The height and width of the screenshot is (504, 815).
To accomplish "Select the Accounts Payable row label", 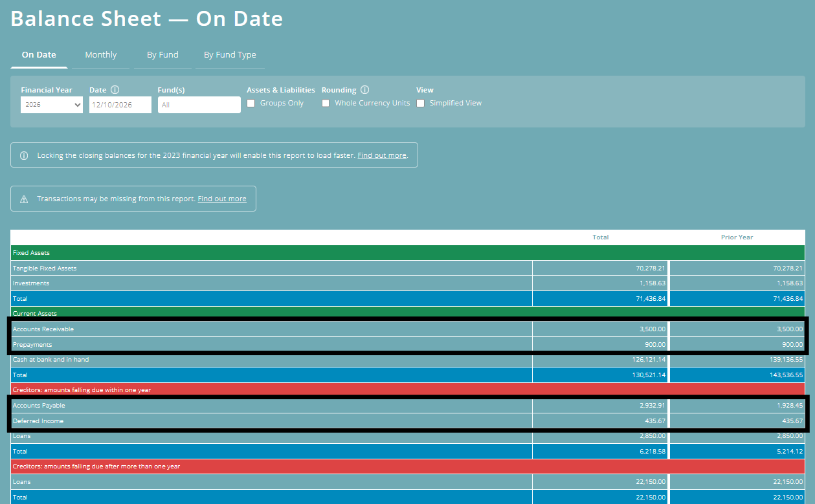I will tap(39, 406).
